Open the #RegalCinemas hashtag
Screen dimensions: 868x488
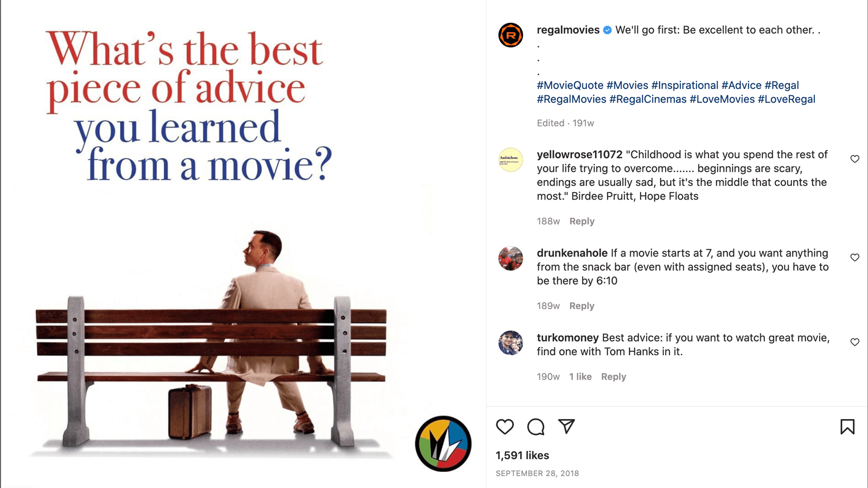pos(648,99)
